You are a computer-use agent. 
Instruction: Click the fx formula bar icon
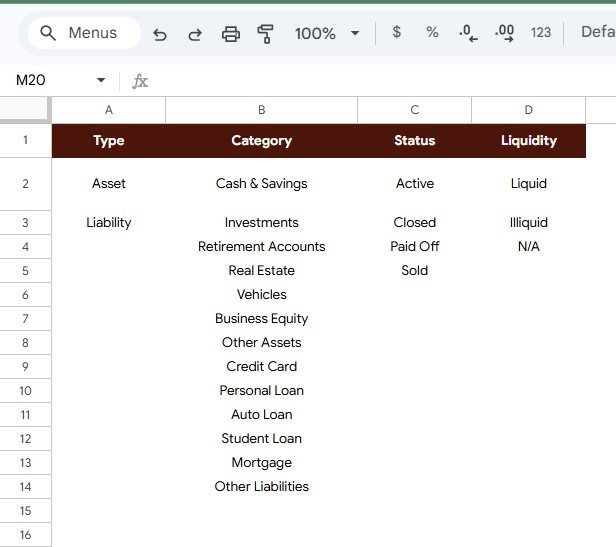[x=140, y=81]
